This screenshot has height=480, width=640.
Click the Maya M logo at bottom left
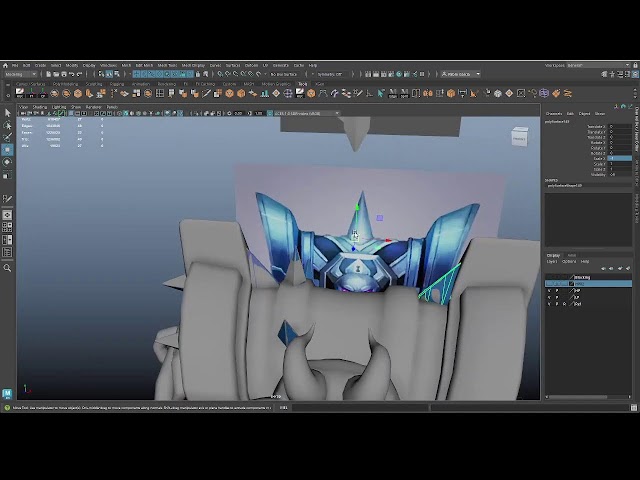click(x=7, y=394)
